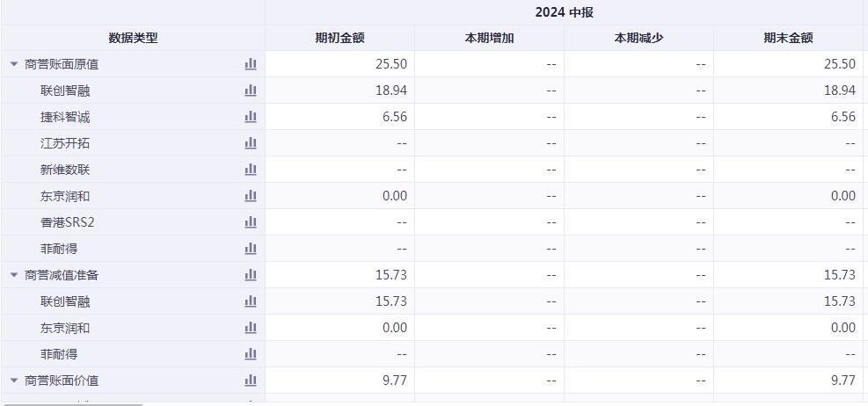Select the 18.94 期初金额 cell for 联创智融

tap(339, 91)
